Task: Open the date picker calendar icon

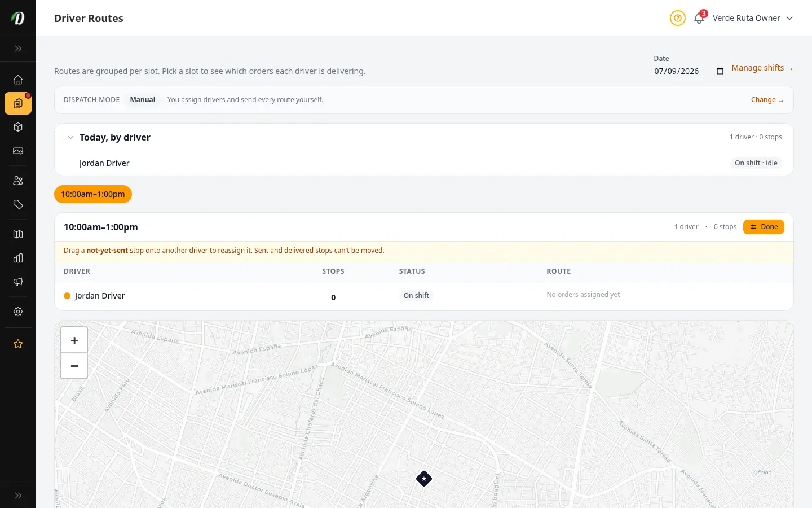Action: click(720, 71)
